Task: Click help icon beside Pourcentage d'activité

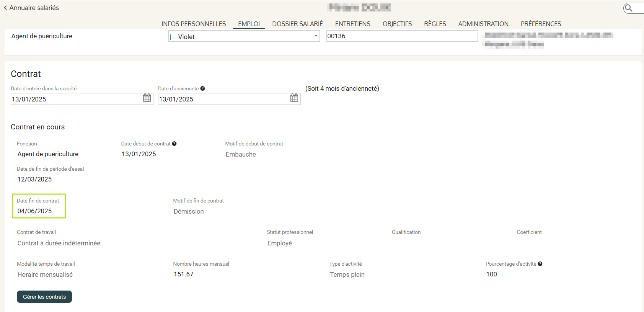Action: click(x=540, y=264)
